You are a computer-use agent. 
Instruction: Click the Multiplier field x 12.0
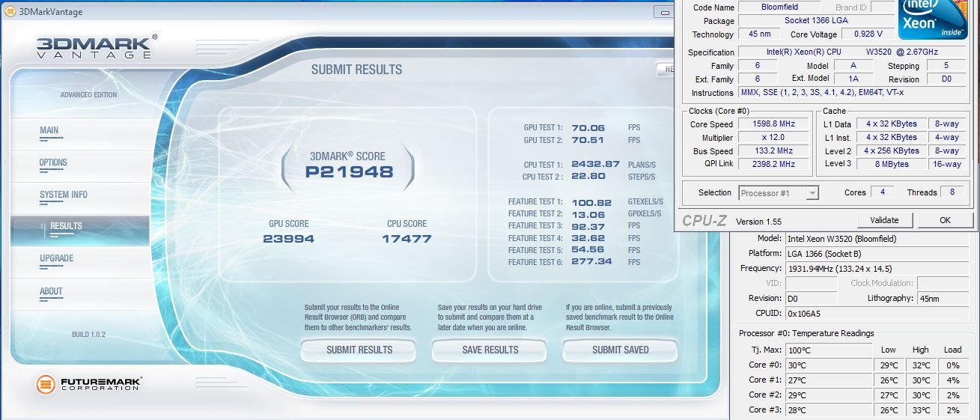click(x=774, y=138)
